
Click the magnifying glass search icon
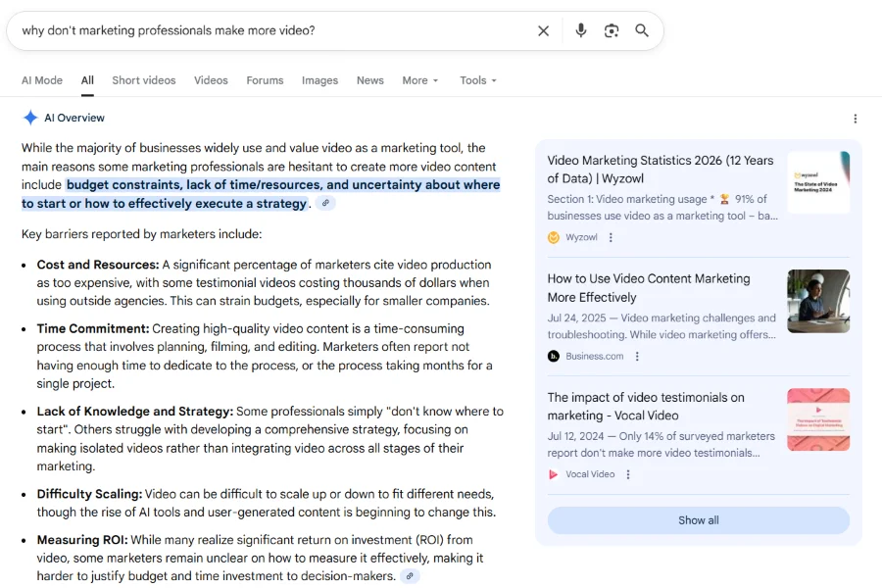(x=642, y=30)
